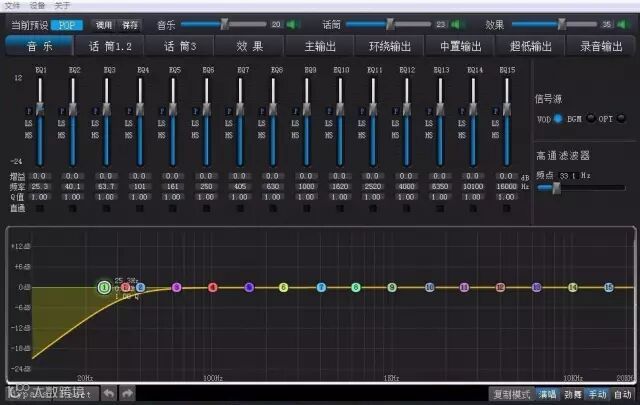Enable the 直通 bypass checkbox for EQ9
Screen dimensions: 640x405
point(307,209)
